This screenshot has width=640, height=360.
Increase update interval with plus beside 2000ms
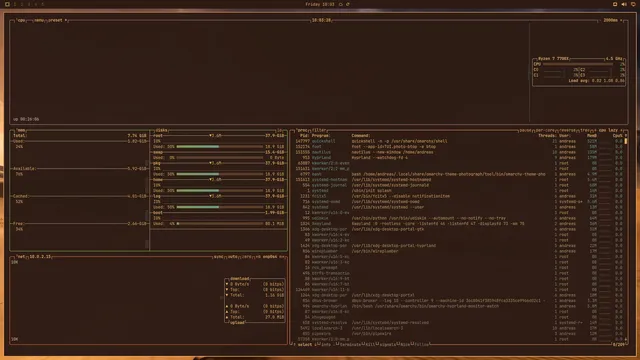point(621,20)
